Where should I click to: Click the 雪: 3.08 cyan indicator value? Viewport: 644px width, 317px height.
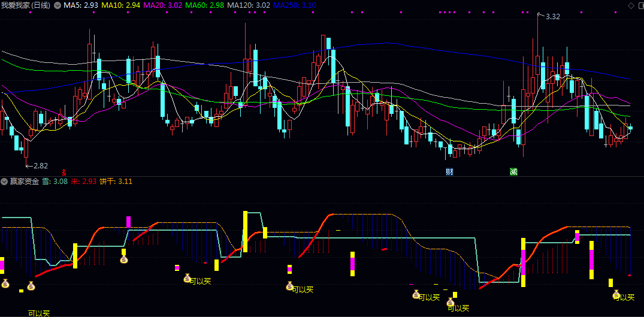point(55,181)
